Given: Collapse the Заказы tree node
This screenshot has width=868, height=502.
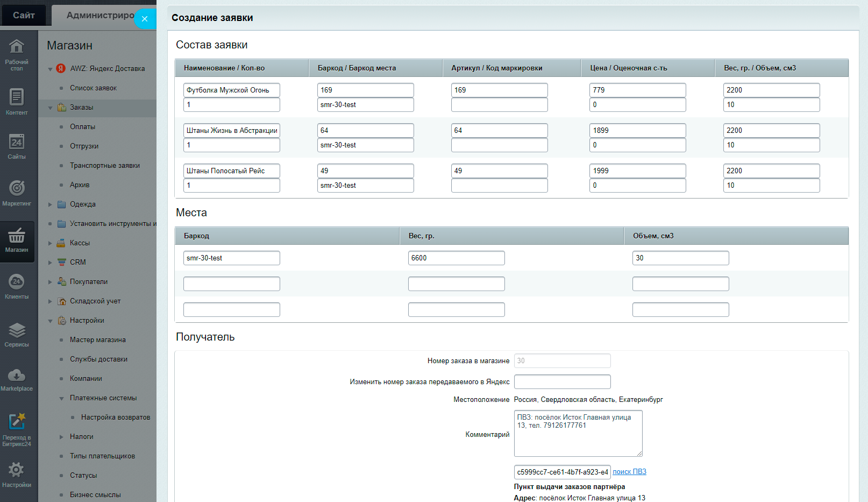Looking at the screenshot, I should 50,108.
